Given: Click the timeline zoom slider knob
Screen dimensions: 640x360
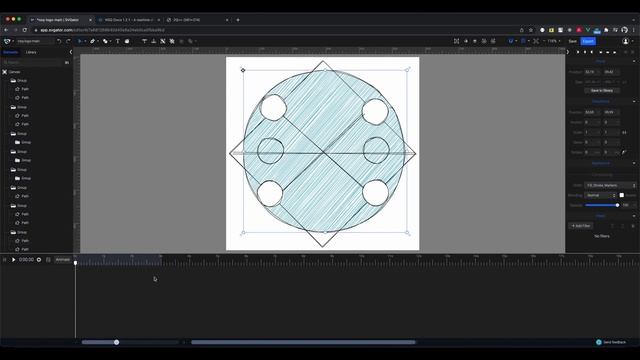Looking at the screenshot, I should [x=116, y=342].
